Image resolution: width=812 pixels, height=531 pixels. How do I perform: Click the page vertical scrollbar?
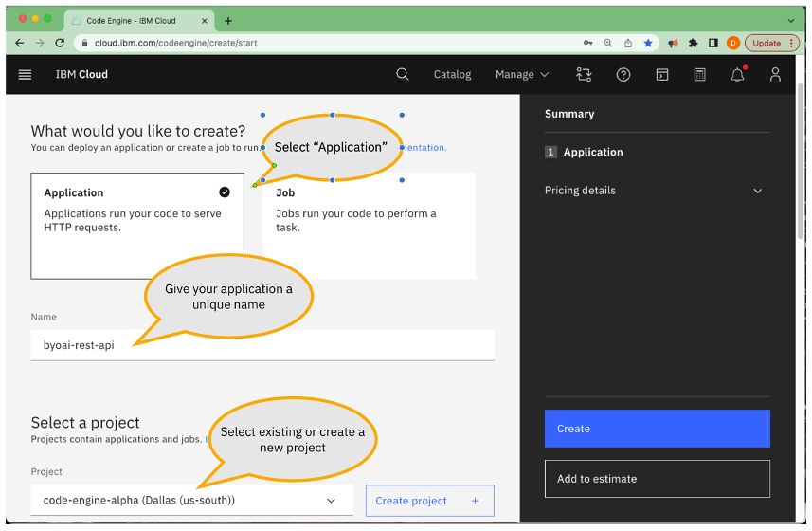tap(801, 160)
